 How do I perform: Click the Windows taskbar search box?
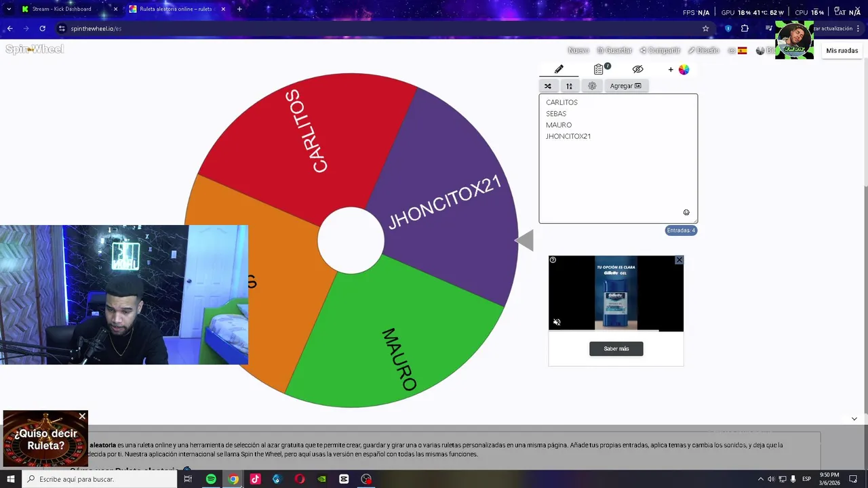[x=99, y=479]
